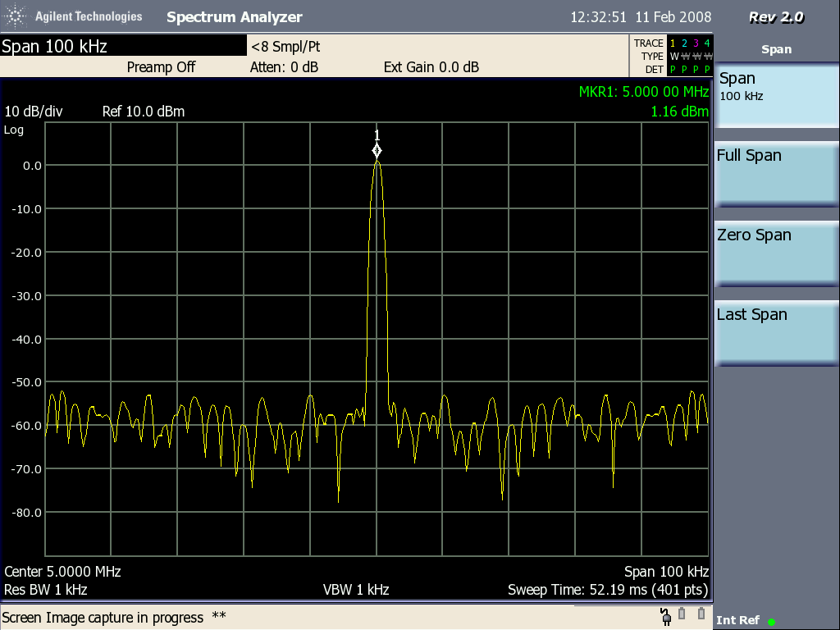Click the date '11 Feb 2008'
This screenshot has height=630, width=840.
point(673,17)
